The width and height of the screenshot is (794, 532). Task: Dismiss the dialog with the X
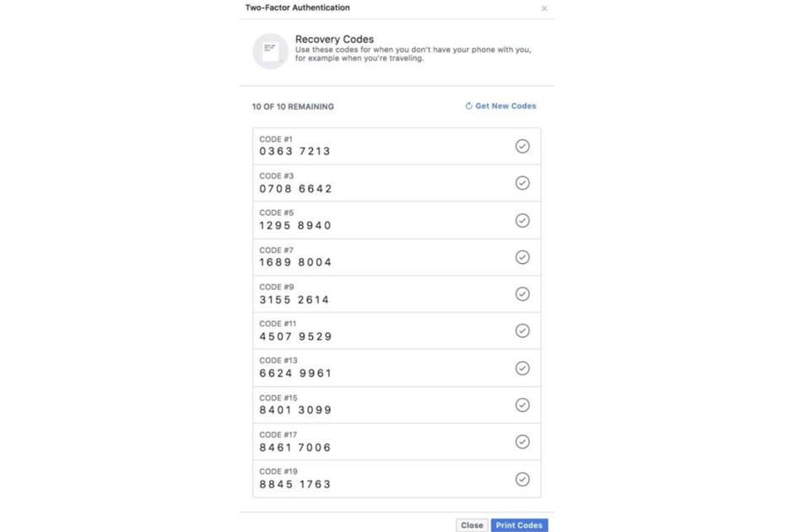[544, 8]
